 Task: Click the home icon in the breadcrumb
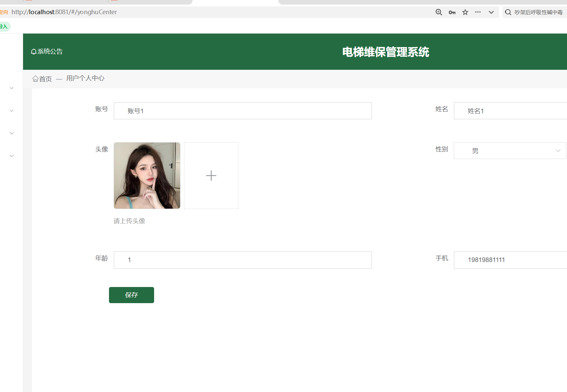point(35,79)
